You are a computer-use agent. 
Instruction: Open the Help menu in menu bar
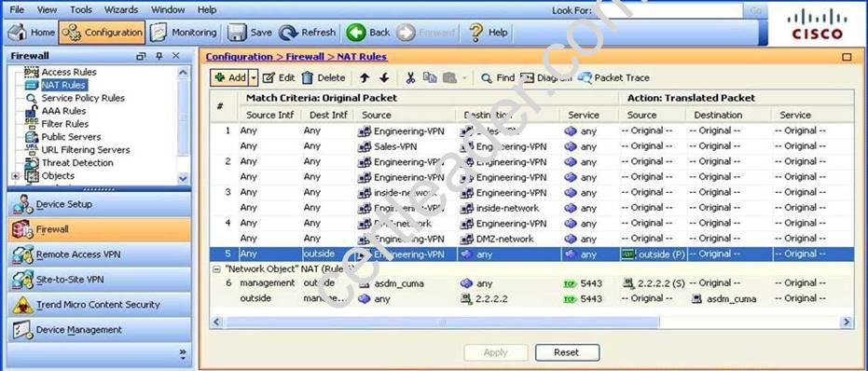click(x=207, y=9)
